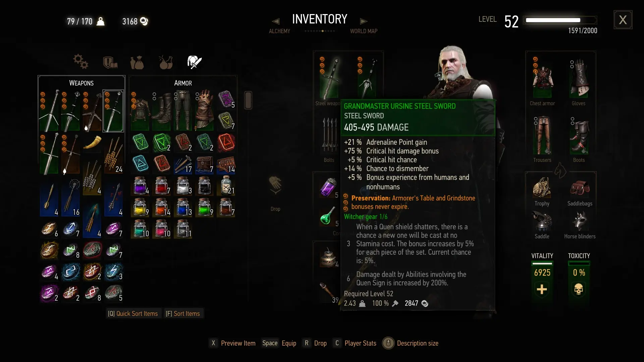Click Quick Sort Items button

133,314
